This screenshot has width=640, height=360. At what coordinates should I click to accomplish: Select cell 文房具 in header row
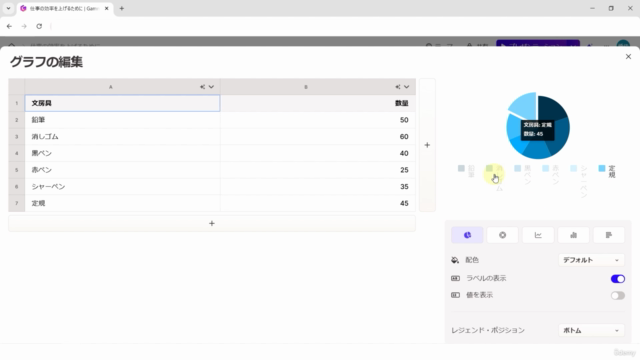point(122,103)
